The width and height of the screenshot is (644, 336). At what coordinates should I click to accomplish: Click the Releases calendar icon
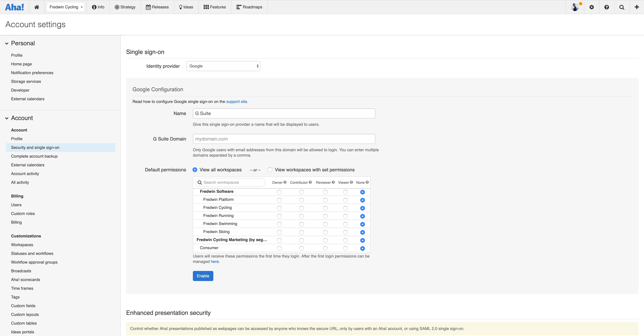click(148, 7)
